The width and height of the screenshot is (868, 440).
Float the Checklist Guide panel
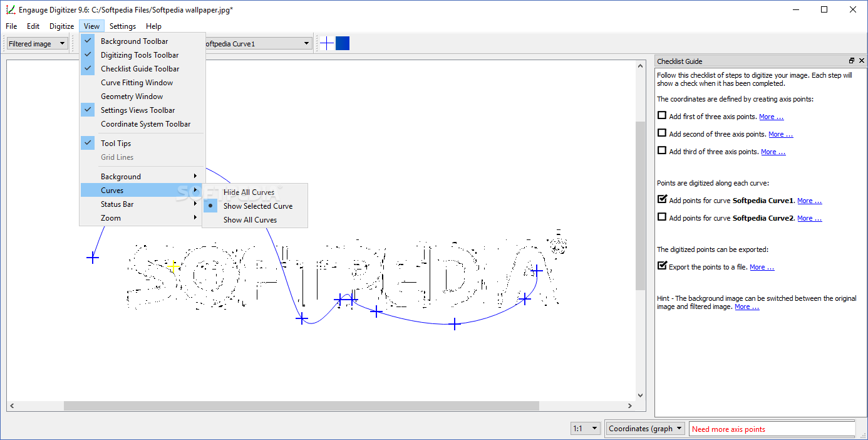[852, 61]
